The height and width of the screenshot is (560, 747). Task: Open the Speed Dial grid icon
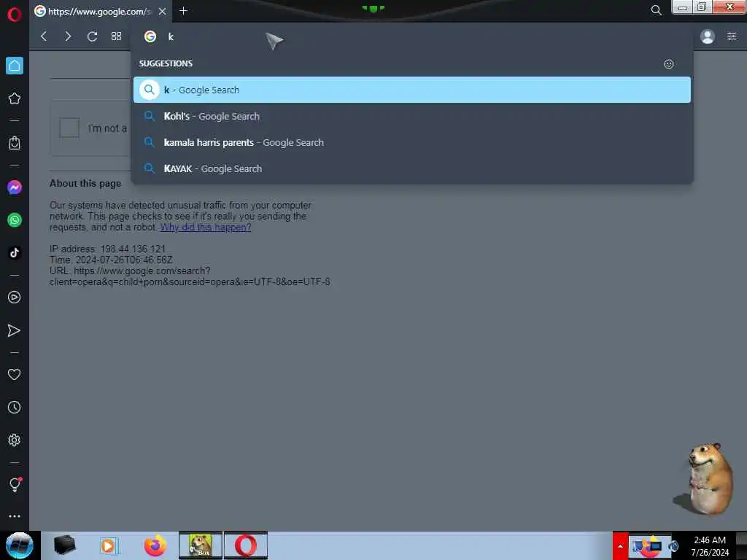click(x=116, y=36)
